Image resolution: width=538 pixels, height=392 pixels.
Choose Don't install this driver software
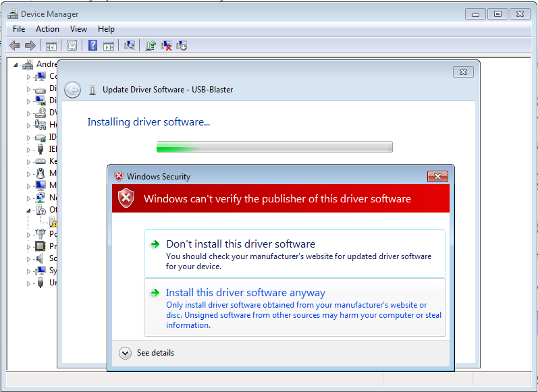tap(295, 254)
